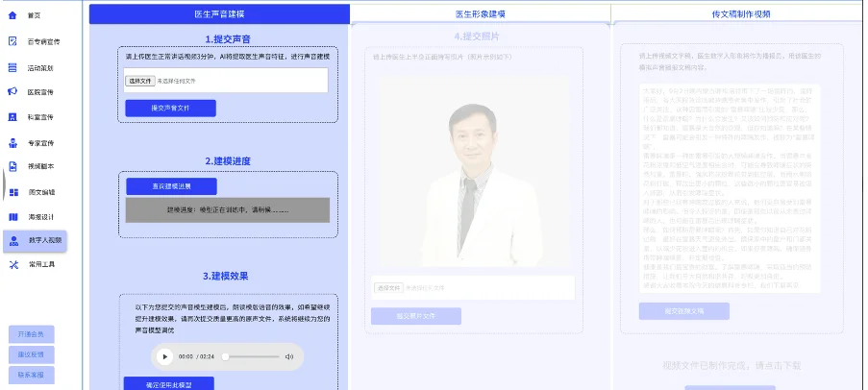Open the 海报设计 icon

(x=13, y=217)
